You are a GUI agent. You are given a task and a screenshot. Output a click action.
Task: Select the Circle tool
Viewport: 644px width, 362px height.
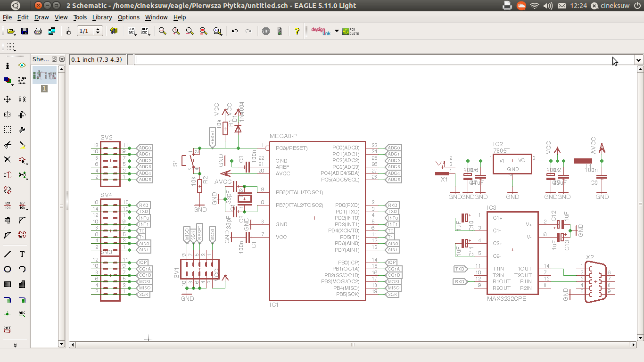coord(8,269)
